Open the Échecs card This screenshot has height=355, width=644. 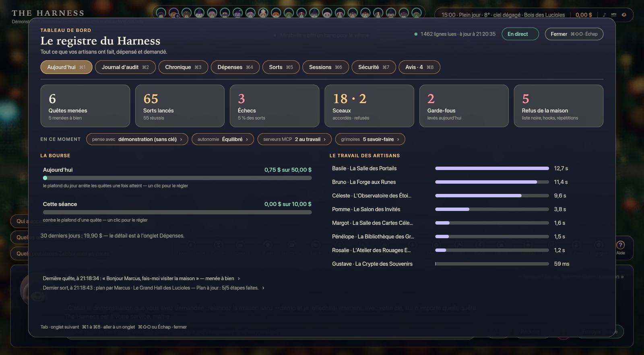(275, 106)
